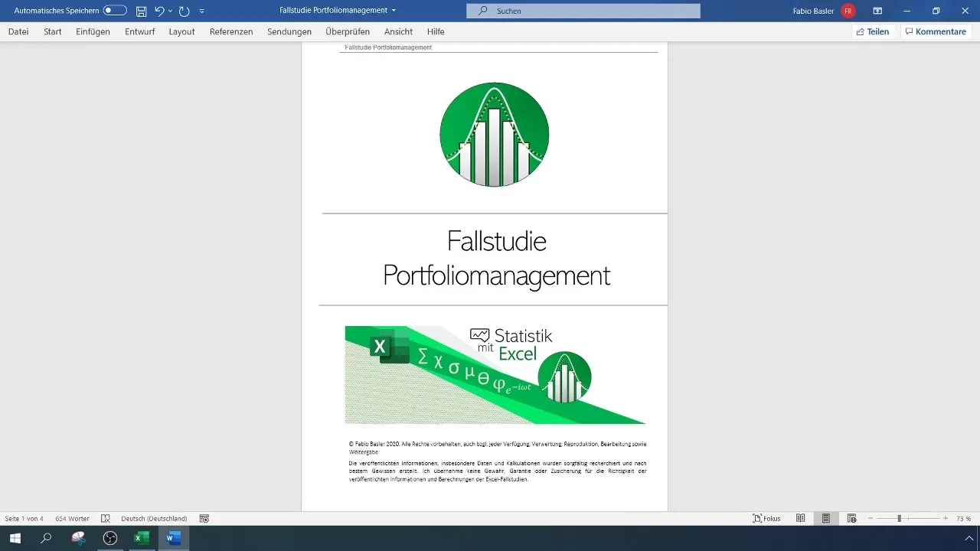Click the copyright paragraph © Fabio Basler 2020

(498, 448)
